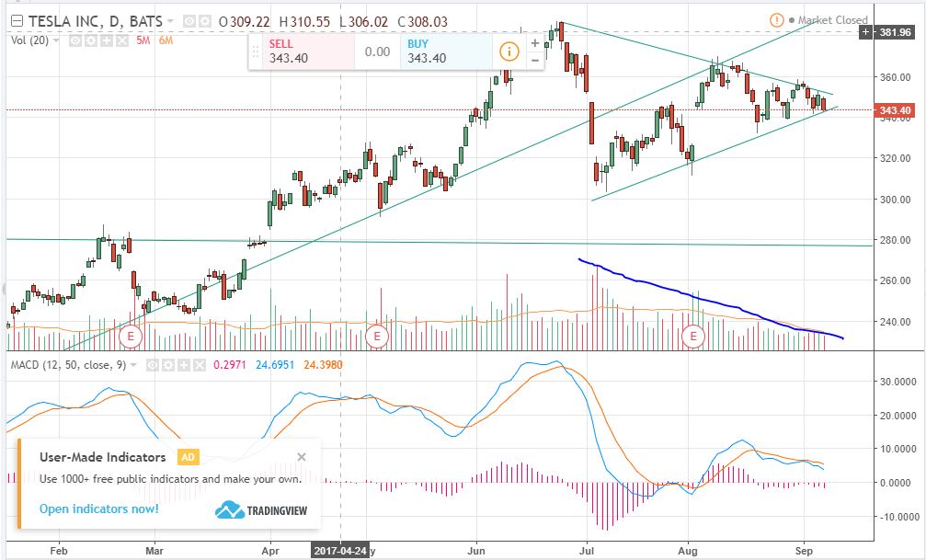Decrease the order quantity with the minus stepper
The width and height of the screenshot is (926, 560).
pyautogui.click(x=534, y=61)
